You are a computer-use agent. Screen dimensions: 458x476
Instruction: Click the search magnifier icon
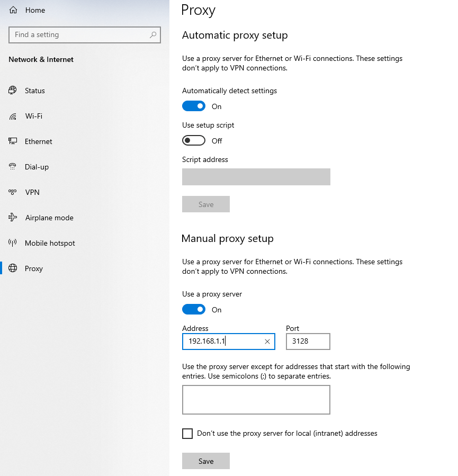(x=153, y=35)
